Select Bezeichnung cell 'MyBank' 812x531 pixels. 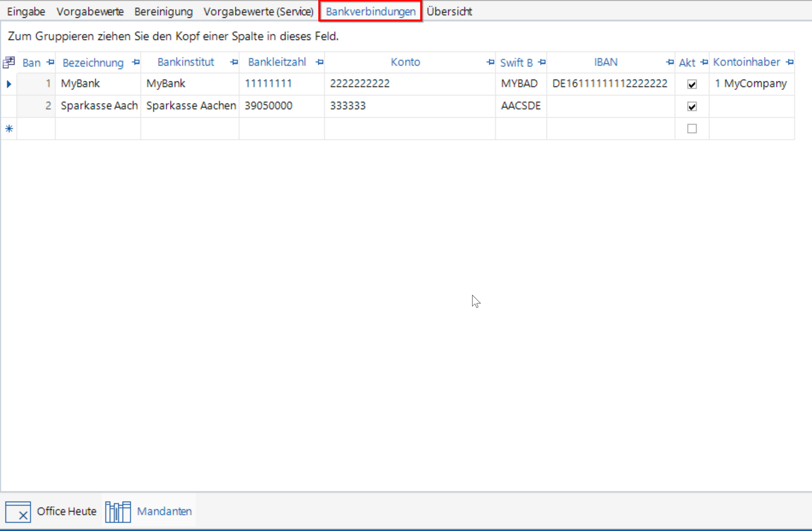[98, 84]
